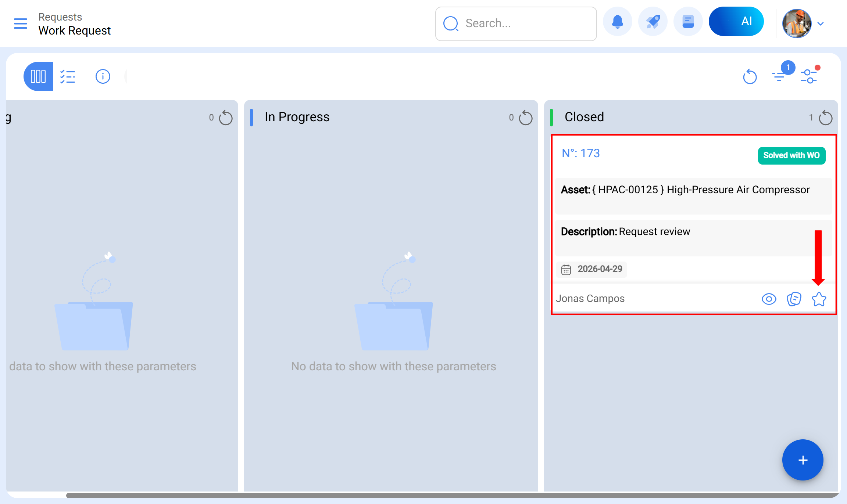
Task: Expand the user profile dropdown arrow
Action: click(821, 24)
